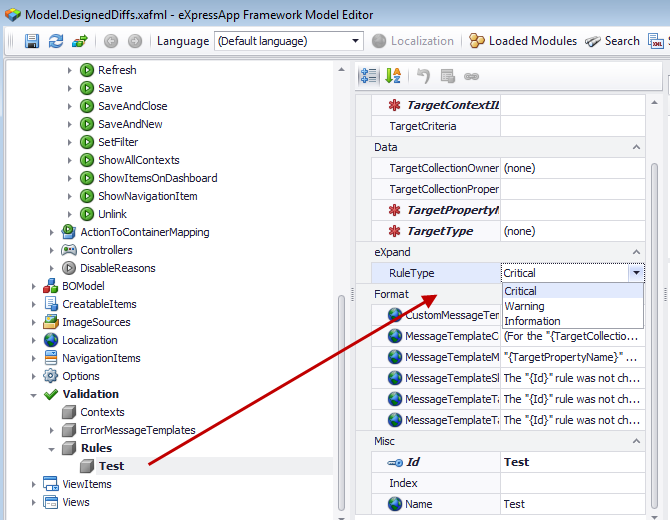
Task: Click the undo arrow in property grid toolbar
Action: pyautogui.click(x=423, y=76)
